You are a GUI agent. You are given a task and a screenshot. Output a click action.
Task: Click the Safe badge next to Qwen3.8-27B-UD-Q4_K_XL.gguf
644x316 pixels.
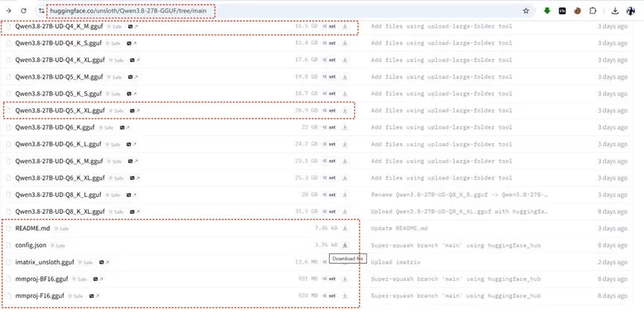click(x=116, y=60)
